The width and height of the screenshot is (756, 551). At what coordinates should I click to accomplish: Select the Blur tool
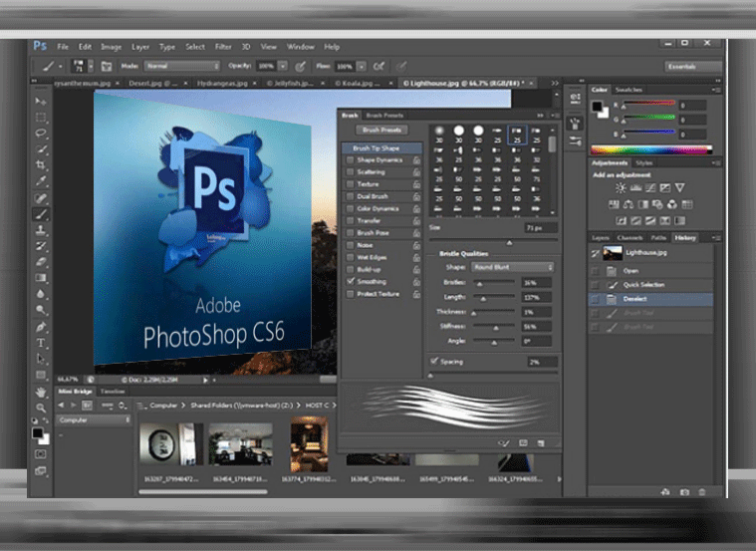point(41,294)
